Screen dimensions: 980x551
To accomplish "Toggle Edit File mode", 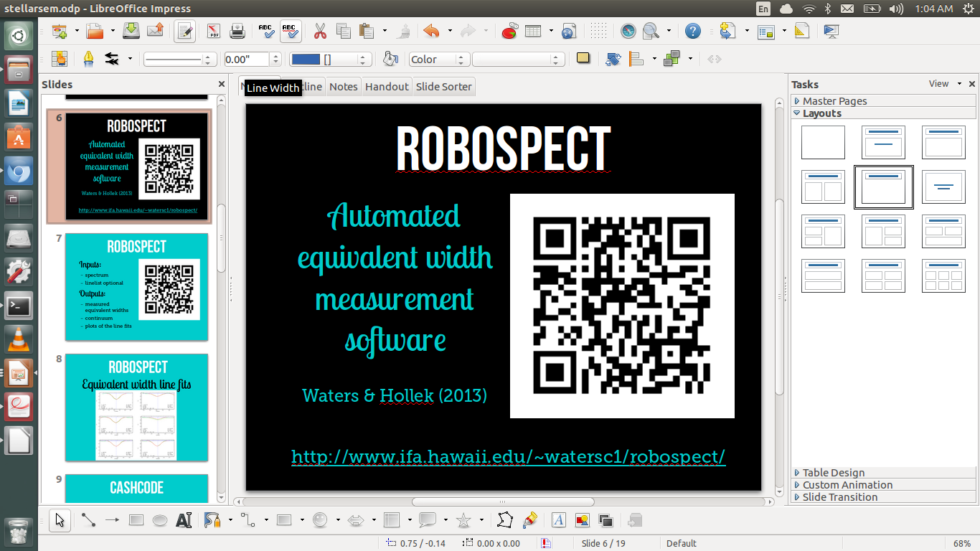I will tap(185, 31).
